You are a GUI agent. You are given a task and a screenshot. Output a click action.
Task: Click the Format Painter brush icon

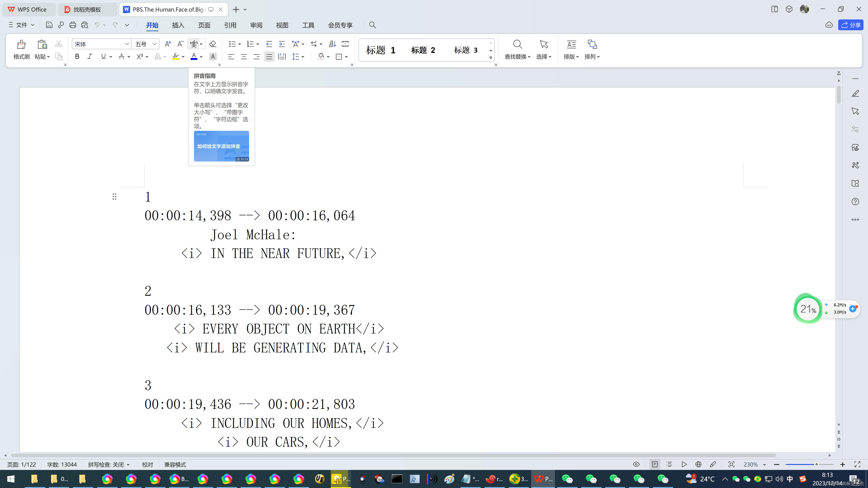click(x=21, y=45)
